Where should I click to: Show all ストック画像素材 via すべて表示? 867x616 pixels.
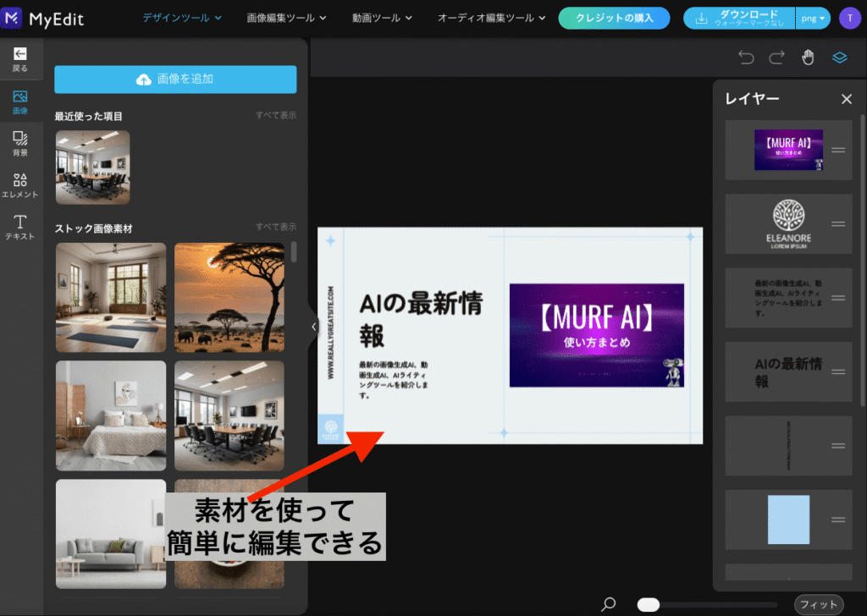[x=276, y=227]
